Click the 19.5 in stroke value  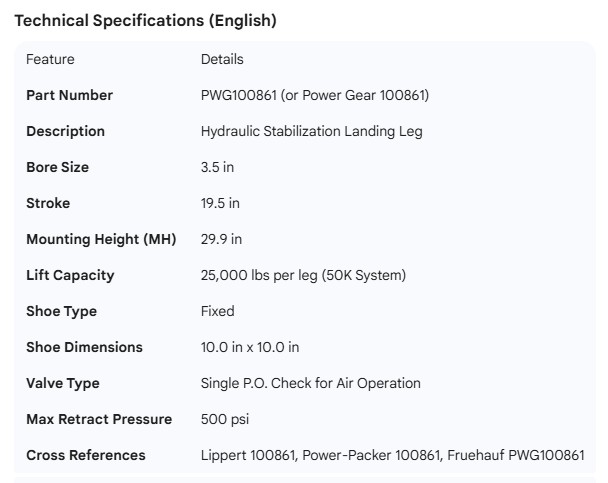(220, 203)
